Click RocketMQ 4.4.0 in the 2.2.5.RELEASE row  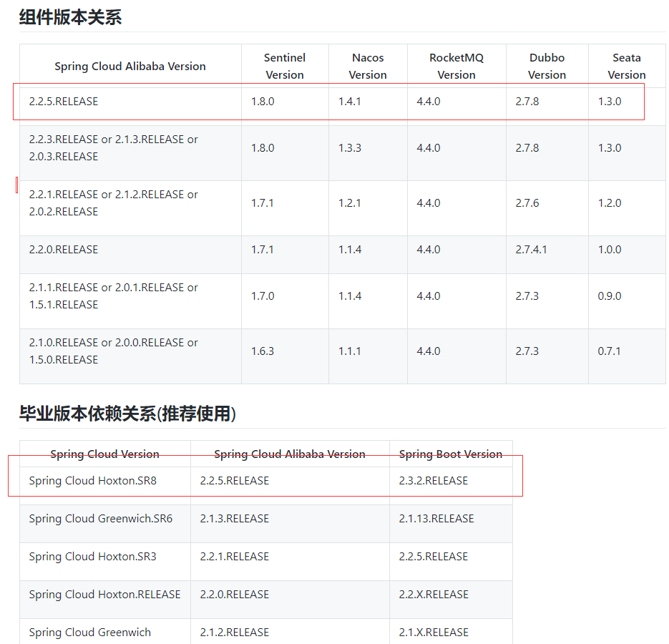[x=429, y=102]
